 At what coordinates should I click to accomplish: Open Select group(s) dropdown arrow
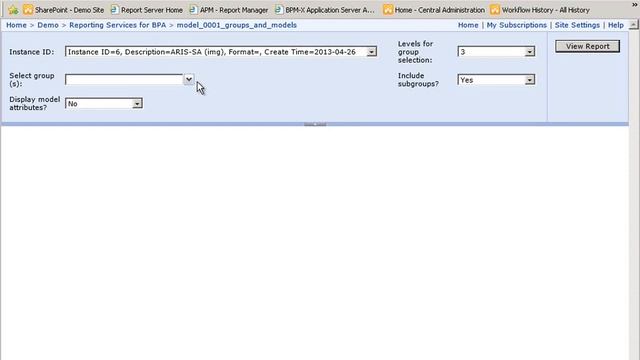pyautogui.click(x=189, y=79)
